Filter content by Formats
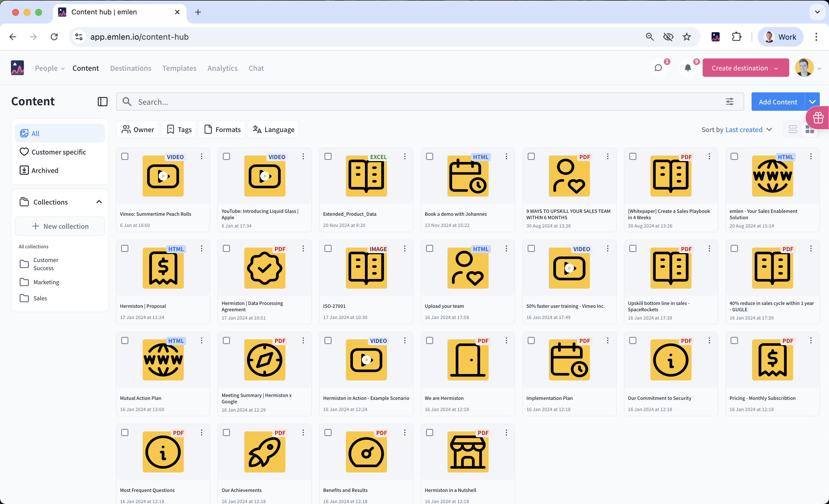 [x=223, y=129]
